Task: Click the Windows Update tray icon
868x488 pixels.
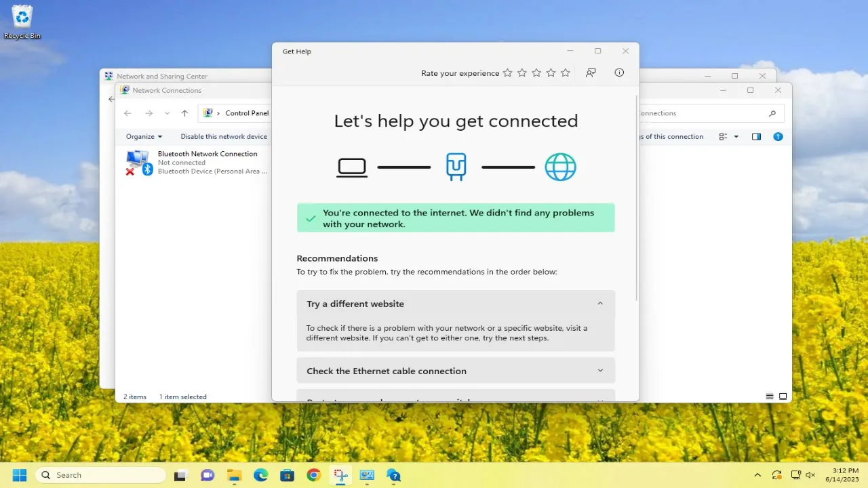Action: click(x=777, y=475)
